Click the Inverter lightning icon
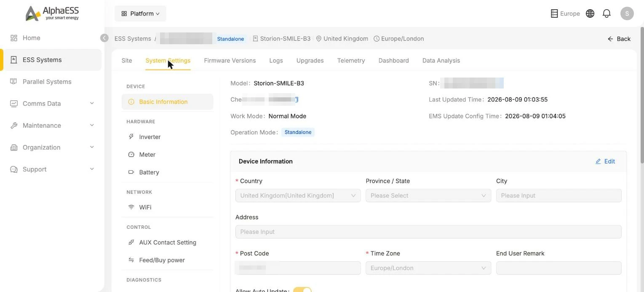644x292 pixels. [131, 137]
